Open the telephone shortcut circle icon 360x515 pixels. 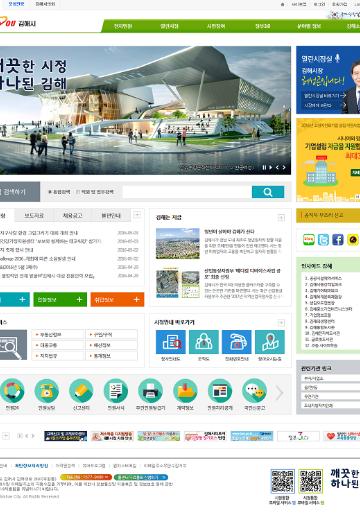tap(47, 391)
